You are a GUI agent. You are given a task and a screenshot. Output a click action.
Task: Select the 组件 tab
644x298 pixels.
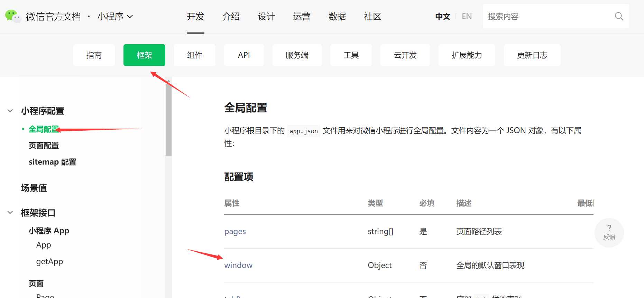[194, 55]
